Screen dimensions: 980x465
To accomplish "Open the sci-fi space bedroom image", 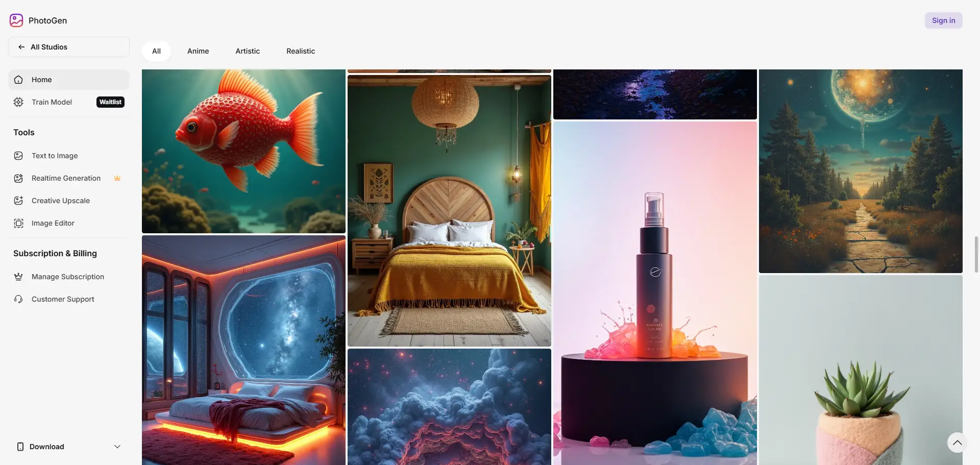I will click(x=243, y=350).
